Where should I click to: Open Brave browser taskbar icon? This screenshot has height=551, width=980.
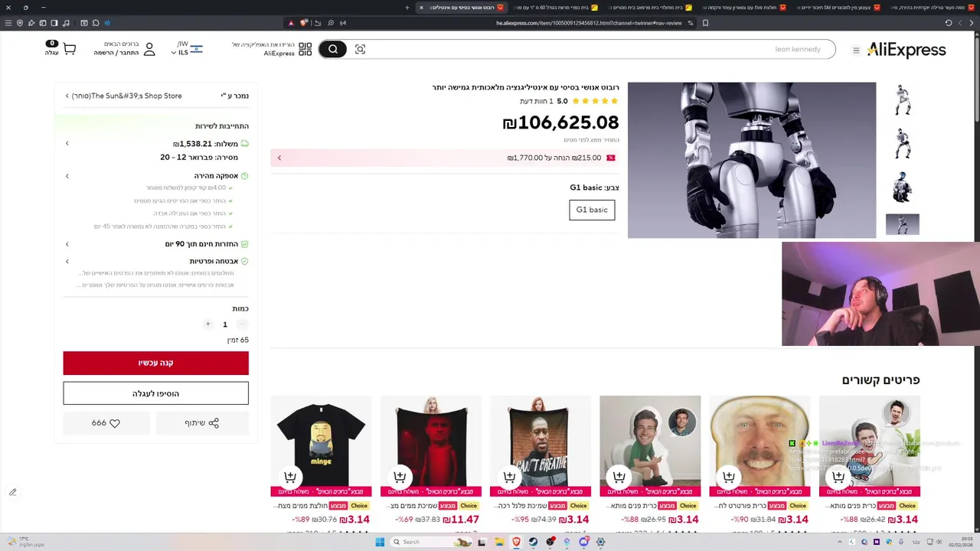pyautogui.click(x=517, y=542)
